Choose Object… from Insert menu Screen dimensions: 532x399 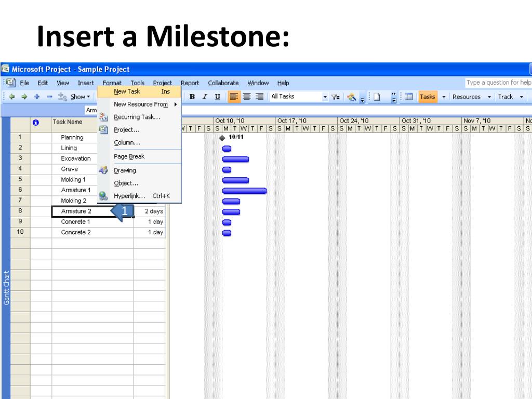coord(139,183)
